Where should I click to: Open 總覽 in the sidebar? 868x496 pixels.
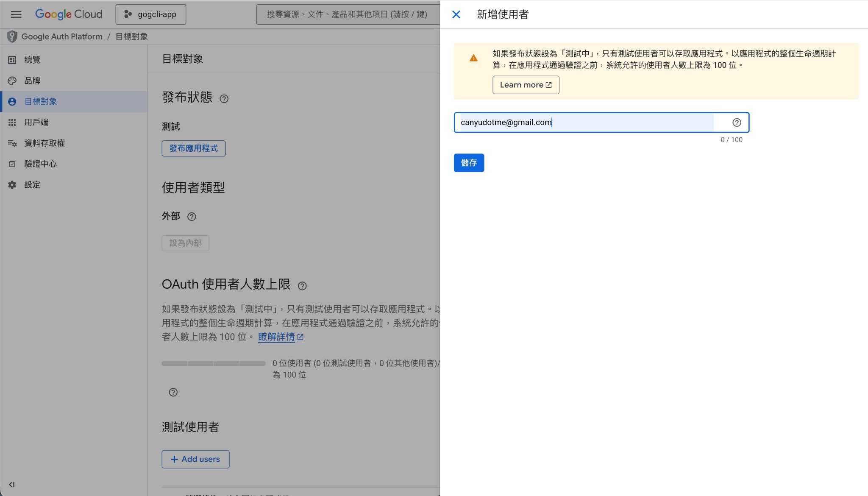(32, 60)
